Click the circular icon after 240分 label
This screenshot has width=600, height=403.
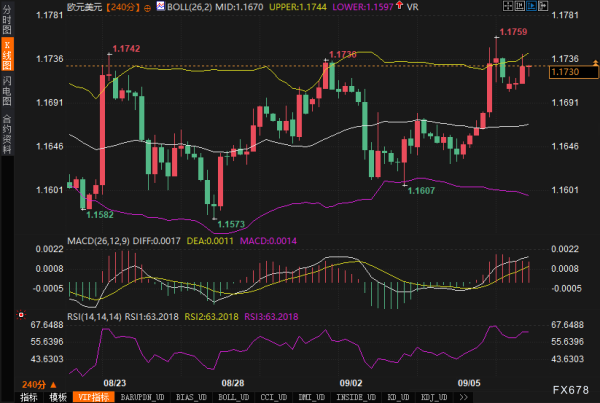tap(151, 7)
